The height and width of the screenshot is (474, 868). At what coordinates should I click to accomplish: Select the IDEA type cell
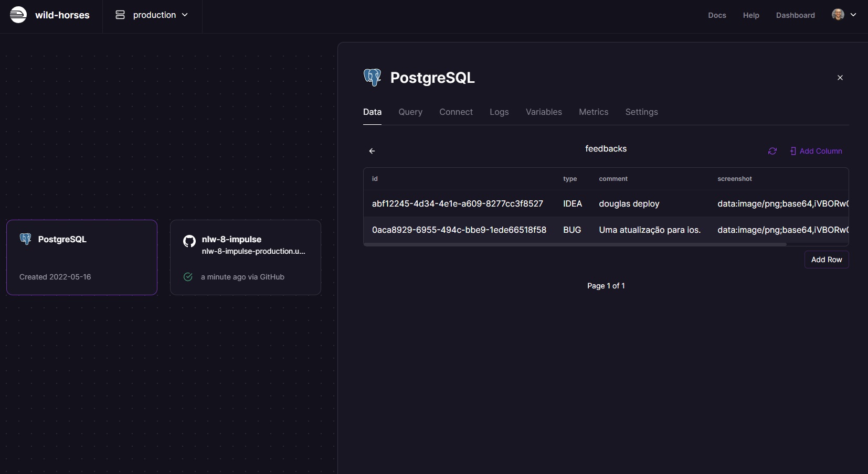click(x=573, y=203)
